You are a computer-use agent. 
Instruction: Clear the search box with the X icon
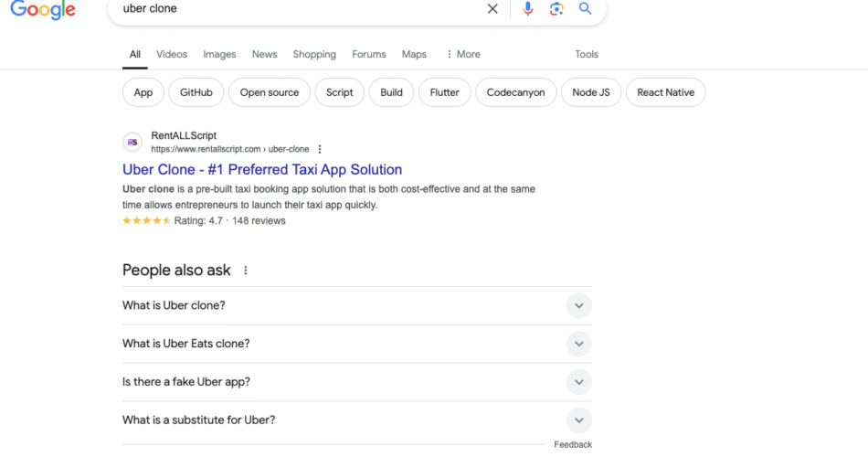coord(492,9)
